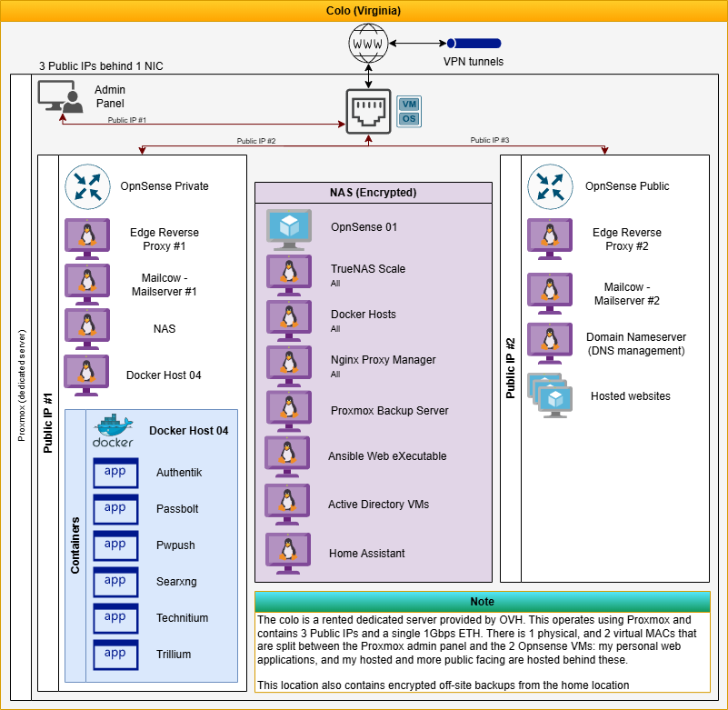Click the Home Assistant Linux VM icon
The height and width of the screenshot is (710, 728).
click(288, 554)
